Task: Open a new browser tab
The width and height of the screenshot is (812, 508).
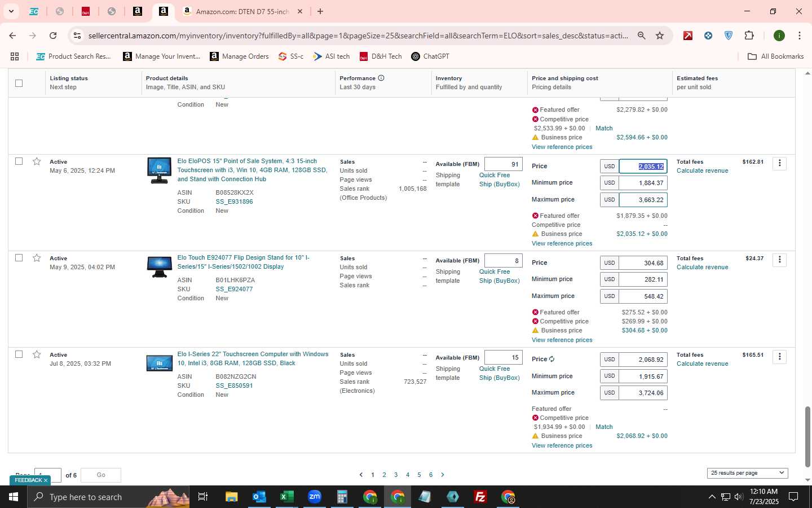Action: pos(320,11)
